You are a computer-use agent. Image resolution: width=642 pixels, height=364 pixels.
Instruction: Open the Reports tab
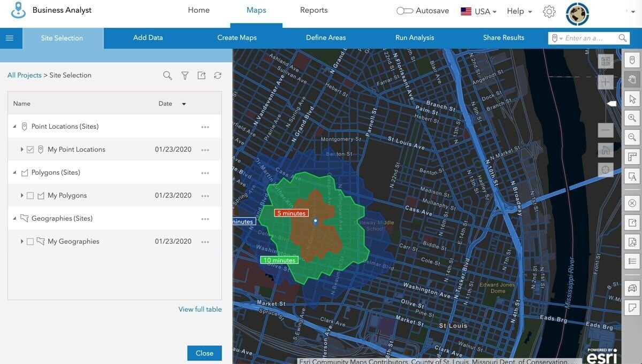click(x=314, y=10)
